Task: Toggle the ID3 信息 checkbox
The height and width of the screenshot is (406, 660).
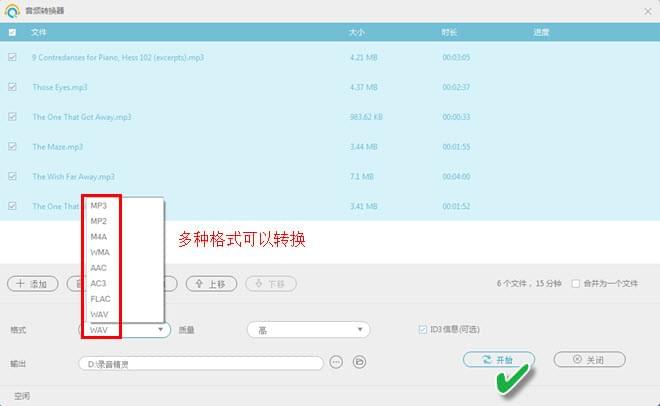Action: pyautogui.click(x=423, y=329)
